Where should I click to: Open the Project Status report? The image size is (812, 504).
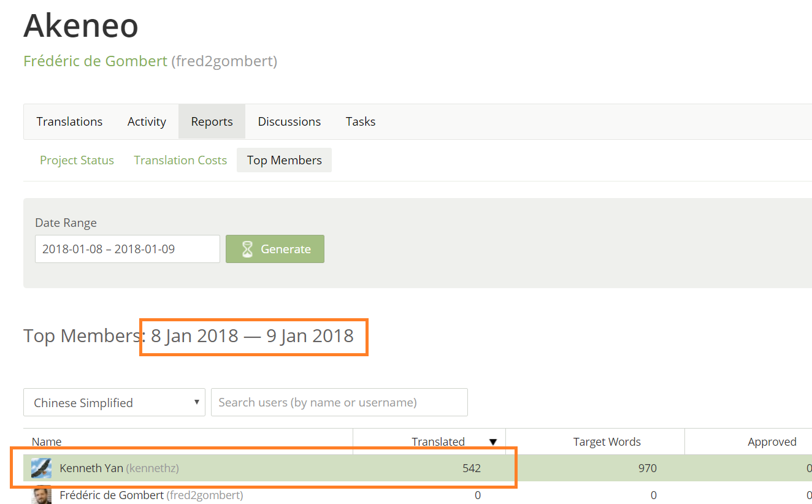(x=77, y=160)
